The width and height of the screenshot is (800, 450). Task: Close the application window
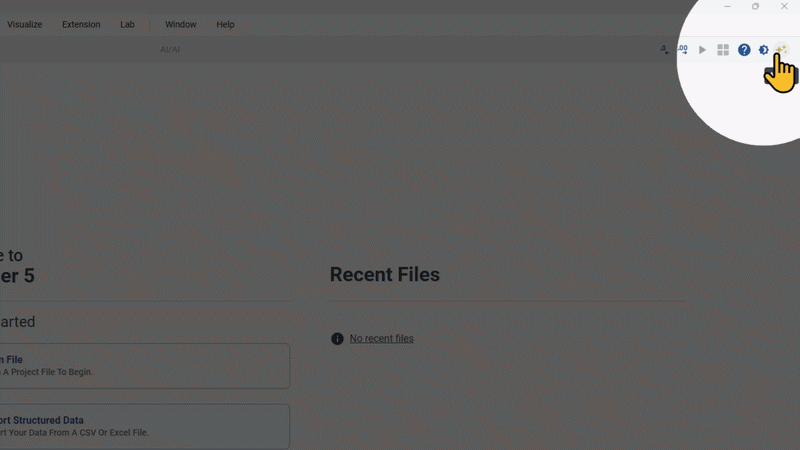point(784,6)
